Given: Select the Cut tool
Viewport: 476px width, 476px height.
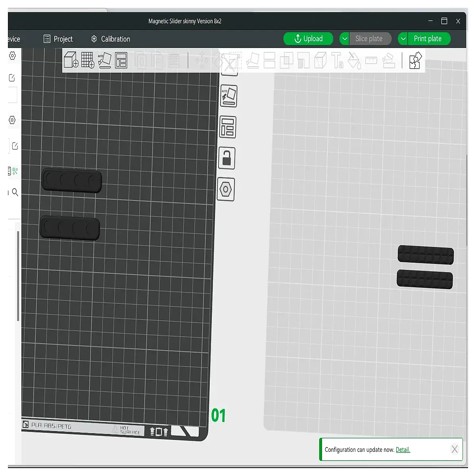Looking at the screenshot, I should click(269, 60).
